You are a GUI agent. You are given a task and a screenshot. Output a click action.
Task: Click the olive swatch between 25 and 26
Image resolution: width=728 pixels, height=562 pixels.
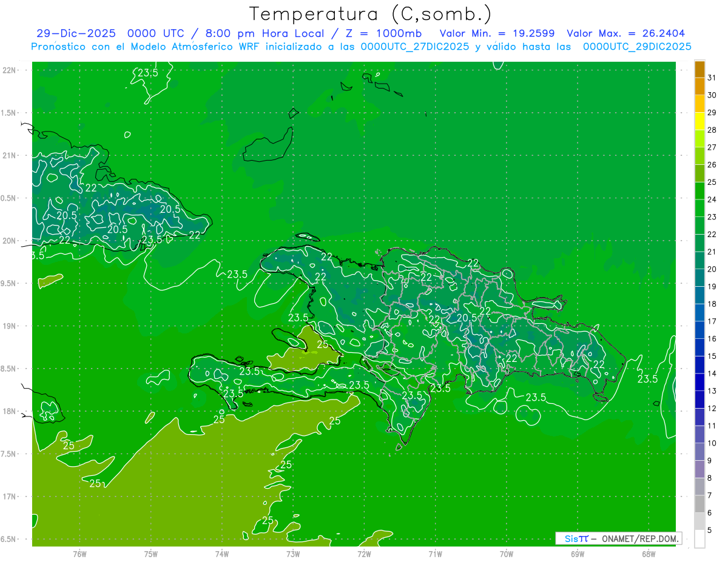[699, 173]
